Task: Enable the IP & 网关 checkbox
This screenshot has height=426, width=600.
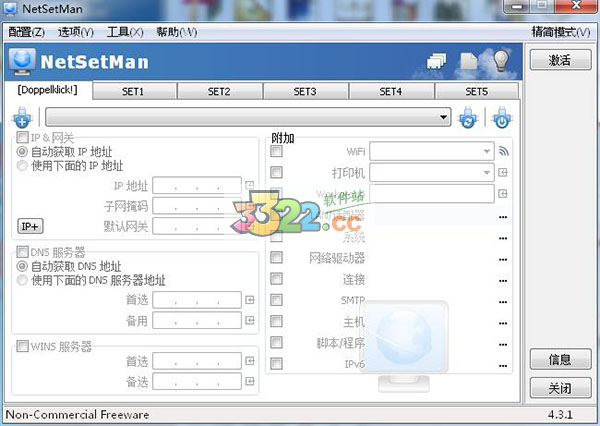Action: pyautogui.click(x=23, y=138)
